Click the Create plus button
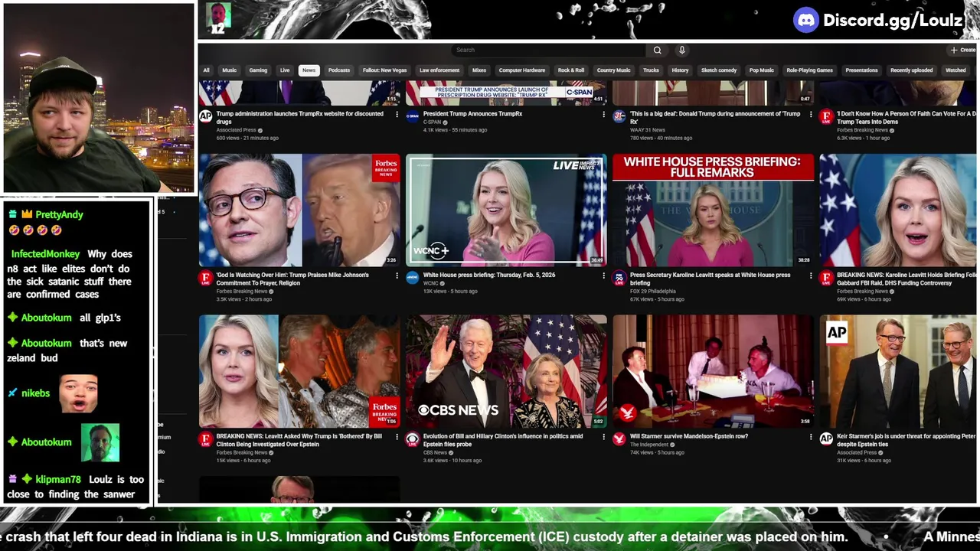The height and width of the screenshot is (551, 980). (x=963, y=50)
